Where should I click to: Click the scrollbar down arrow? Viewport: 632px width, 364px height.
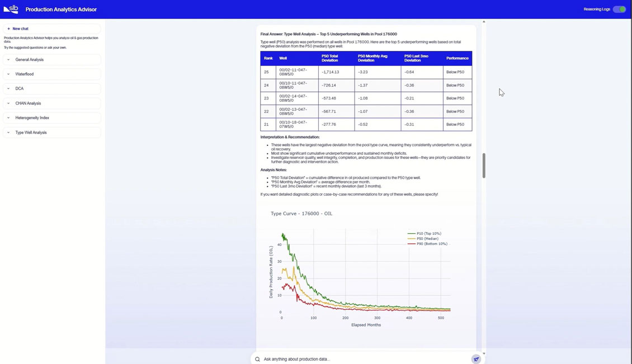tap(484, 353)
